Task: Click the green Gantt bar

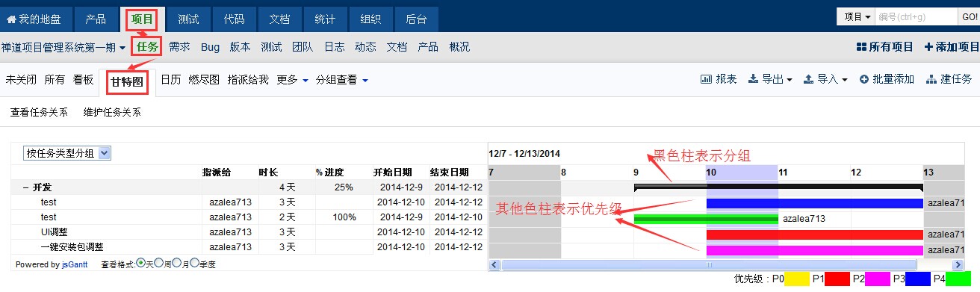Action: 706,219
